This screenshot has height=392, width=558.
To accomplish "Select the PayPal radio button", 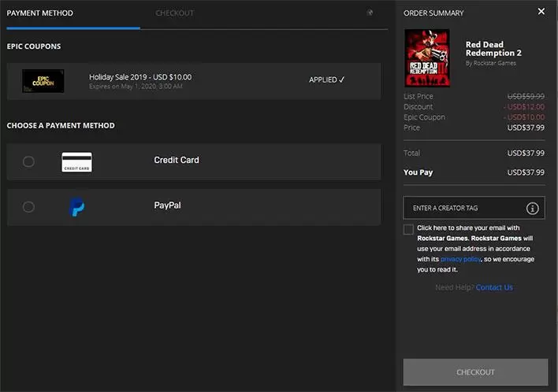I will tap(28, 207).
